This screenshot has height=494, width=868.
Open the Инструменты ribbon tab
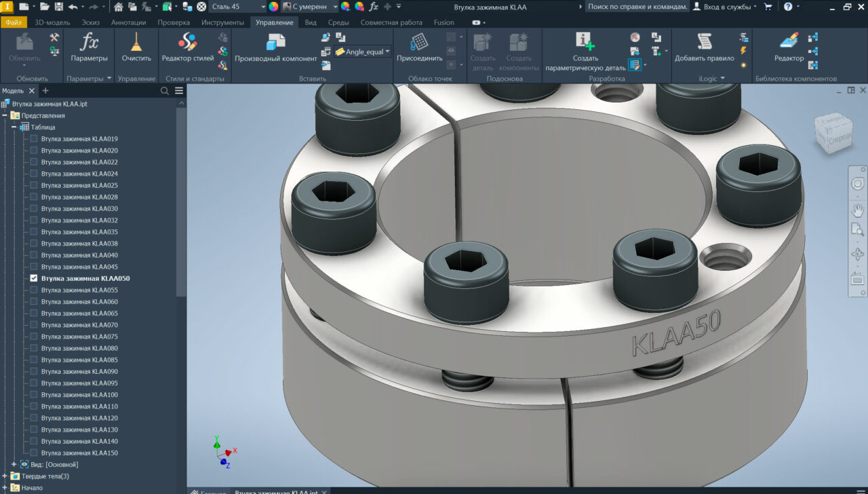[222, 22]
